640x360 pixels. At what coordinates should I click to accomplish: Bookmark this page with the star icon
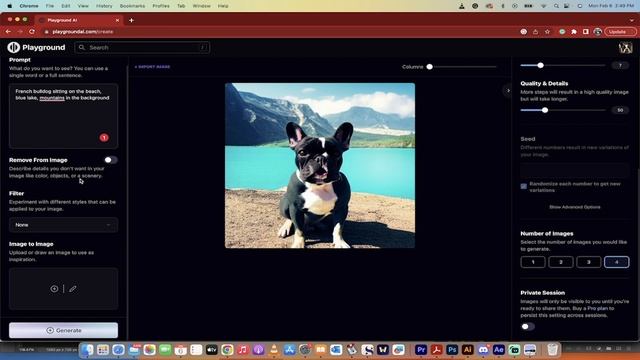(547, 31)
